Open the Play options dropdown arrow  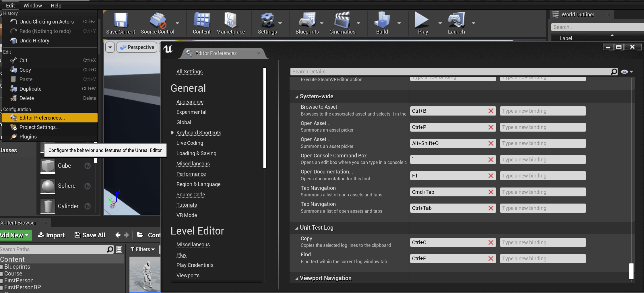tap(440, 23)
